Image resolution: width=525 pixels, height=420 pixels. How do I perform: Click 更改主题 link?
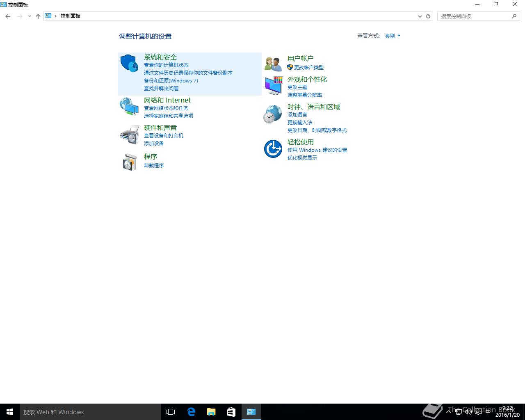click(297, 87)
